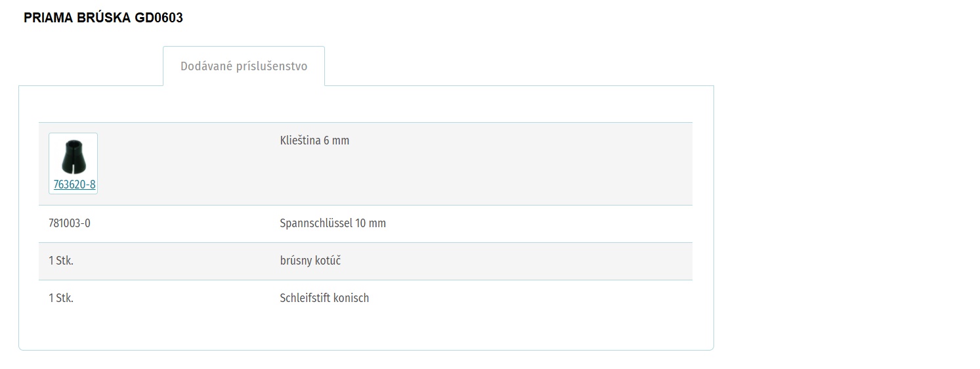Image resolution: width=980 pixels, height=369 pixels.
Task: Click 1 Stk. in the brúsny kotúč row
Action: [61, 261]
